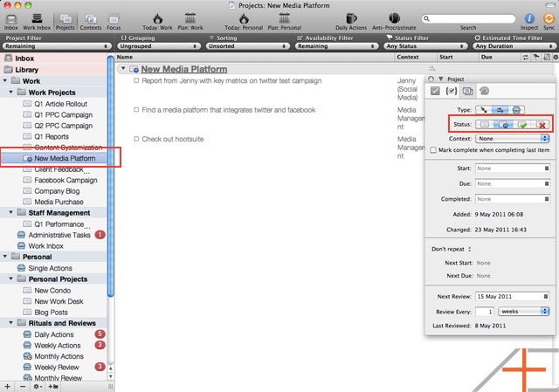This screenshot has width=559, height=392.
Task: Click the Next Review date field
Action: coord(513,296)
